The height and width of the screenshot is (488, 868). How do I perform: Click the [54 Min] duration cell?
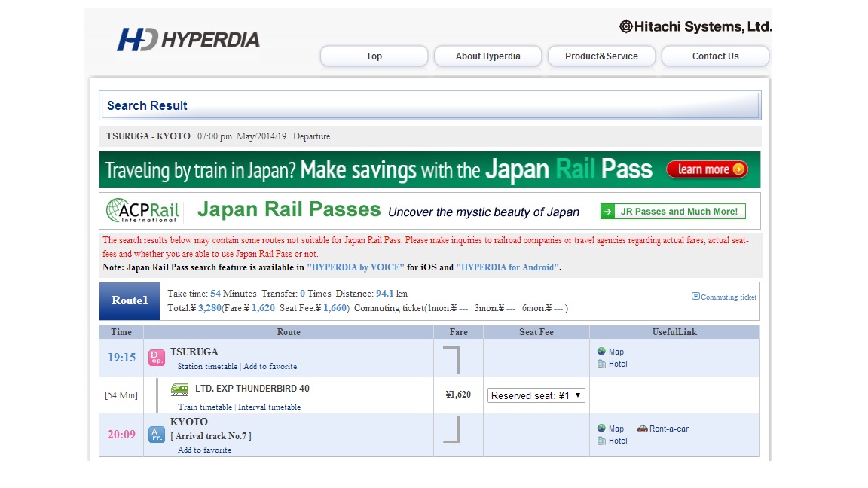121,395
